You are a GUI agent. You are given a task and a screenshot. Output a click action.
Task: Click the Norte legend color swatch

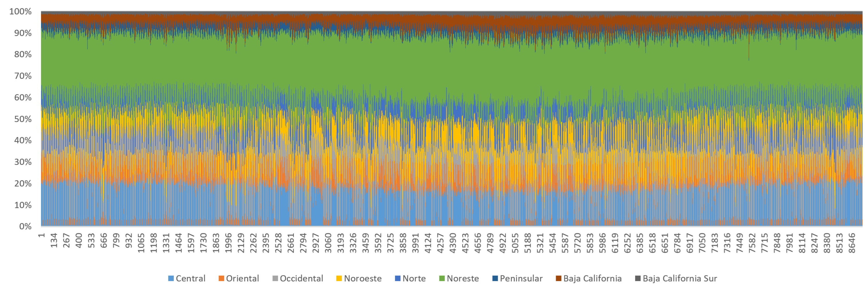(x=398, y=279)
